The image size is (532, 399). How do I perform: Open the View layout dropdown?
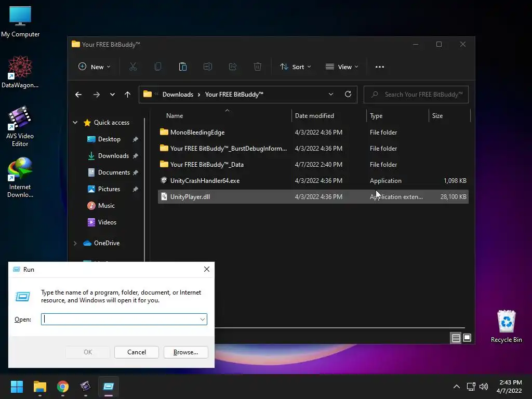tap(342, 67)
